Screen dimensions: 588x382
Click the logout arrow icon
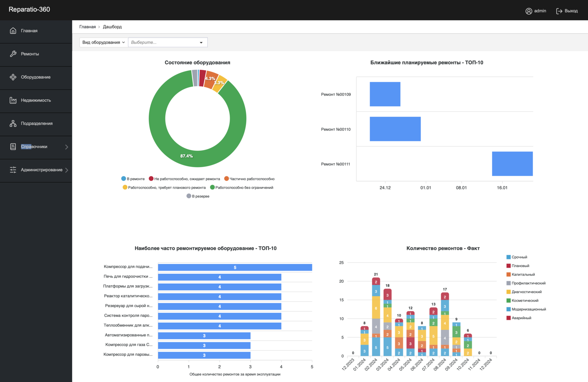(x=559, y=11)
